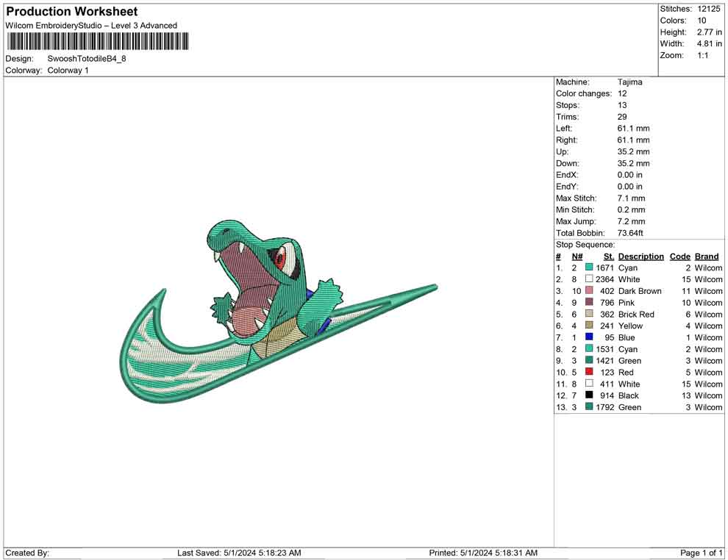This screenshot has height=560, width=728.
Task: Click the 'Description' column header
Action: [640, 256]
